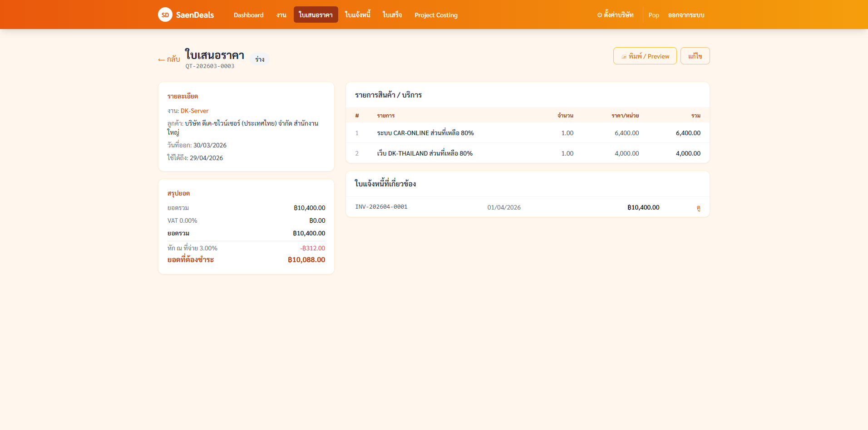
Task: Click the ใบแจ้งหนี้ที่เกี่ยวข้อง heading
Action: 385,184
